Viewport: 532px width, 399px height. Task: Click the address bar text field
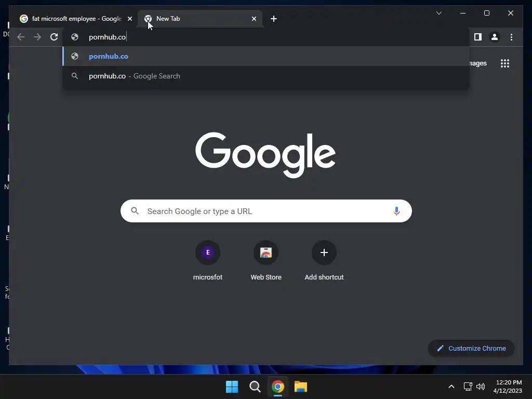(x=266, y=37)
